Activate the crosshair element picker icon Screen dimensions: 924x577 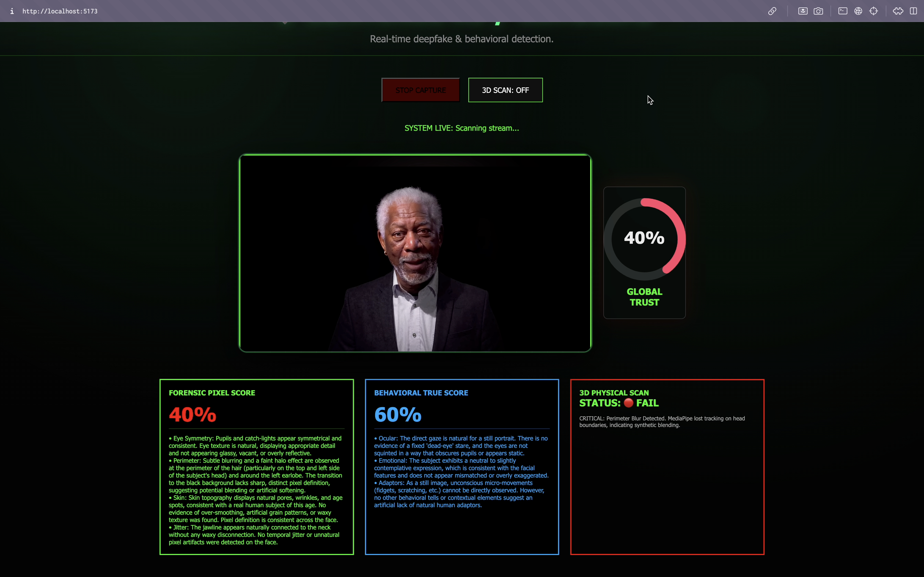tap(874, 11)
